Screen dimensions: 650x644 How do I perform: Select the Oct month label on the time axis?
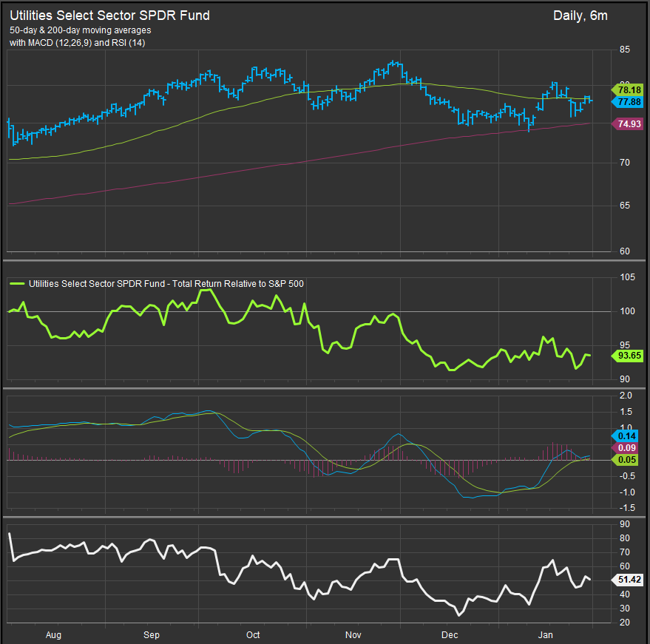253,635
